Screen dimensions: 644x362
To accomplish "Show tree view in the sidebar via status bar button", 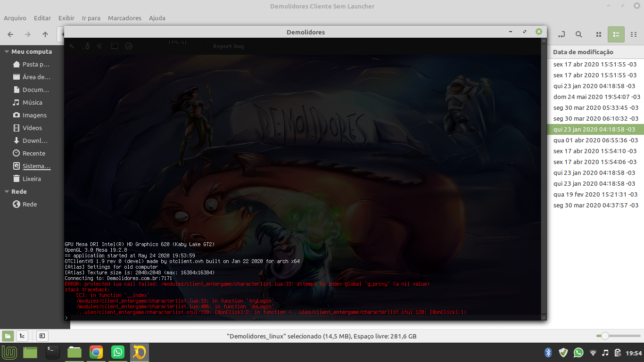I will [22, 336].
